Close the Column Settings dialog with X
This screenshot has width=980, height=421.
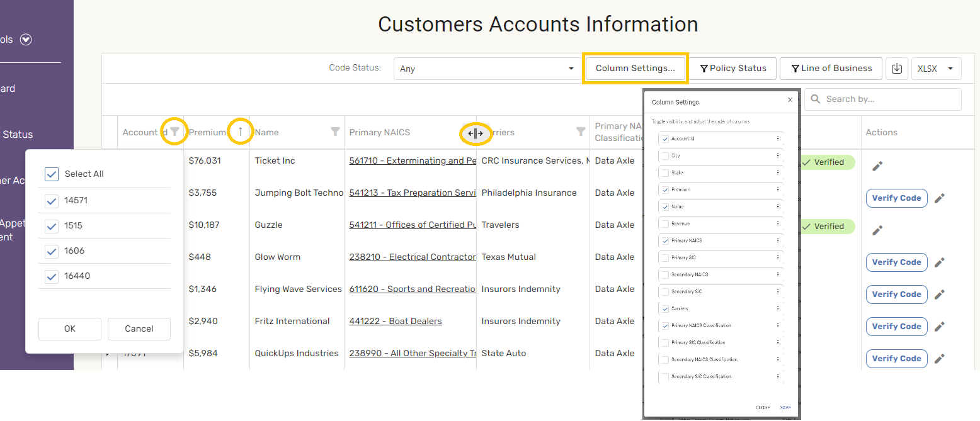790,100
